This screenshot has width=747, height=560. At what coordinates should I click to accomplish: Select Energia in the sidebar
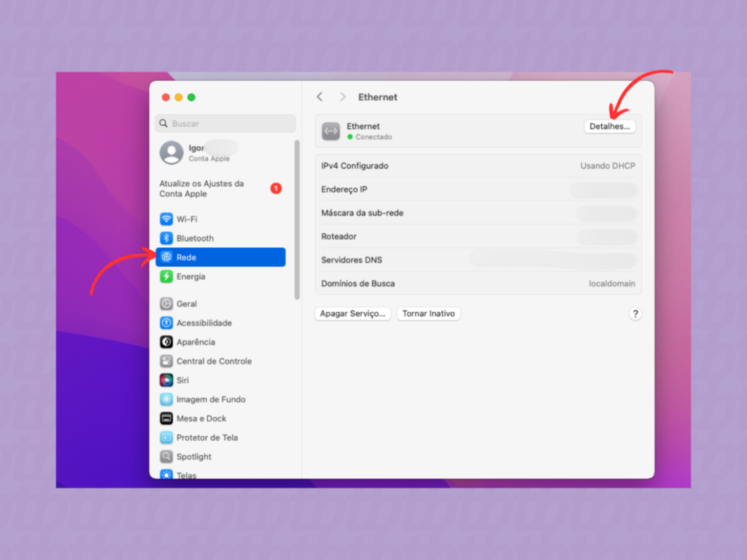point(220,276)
